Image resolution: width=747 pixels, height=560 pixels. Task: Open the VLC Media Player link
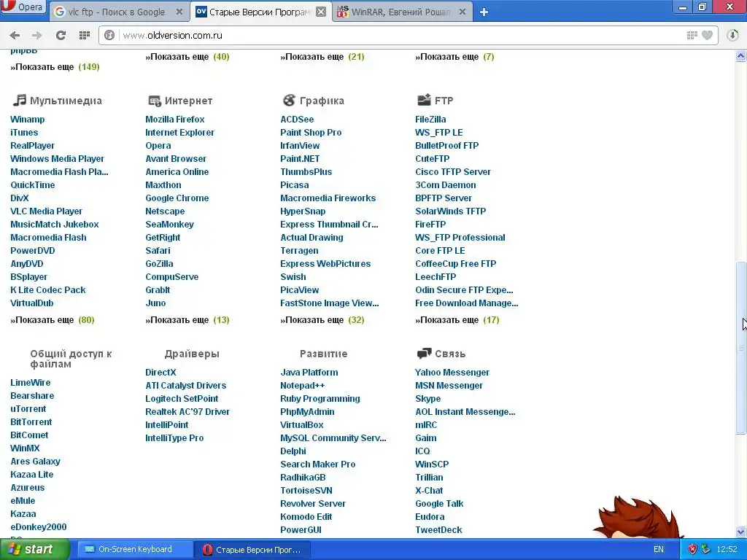pyautogui.click(x=46, y=211)
